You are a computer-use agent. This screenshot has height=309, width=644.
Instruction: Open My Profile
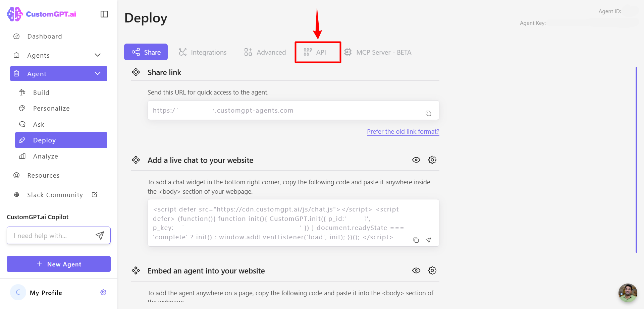(46, 293)
